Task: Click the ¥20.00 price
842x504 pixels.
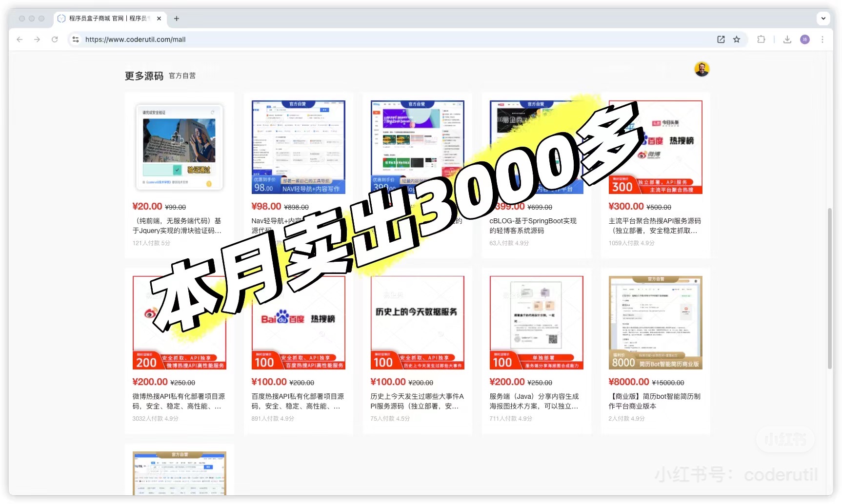Action: click(147, 206)
